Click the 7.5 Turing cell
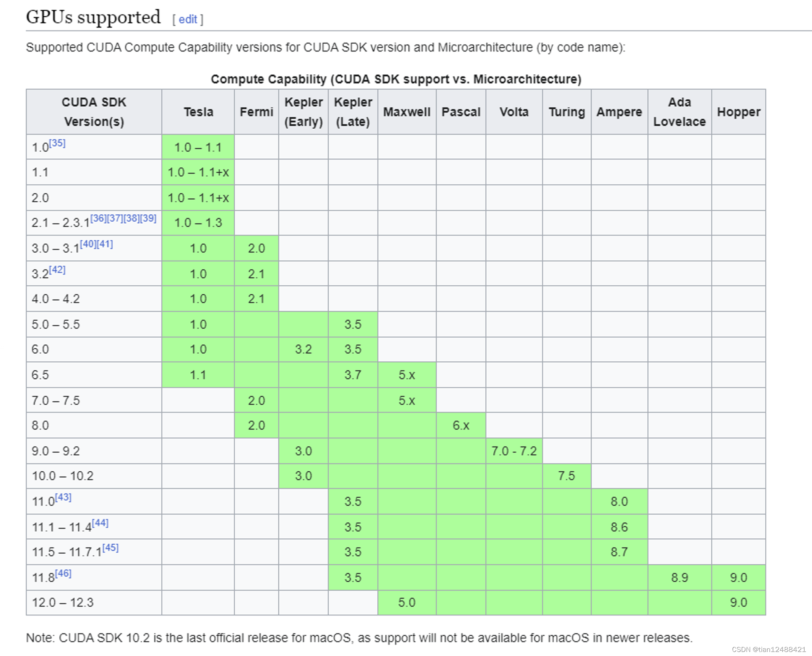Screen dimensions: 812x656 point(566,476)
